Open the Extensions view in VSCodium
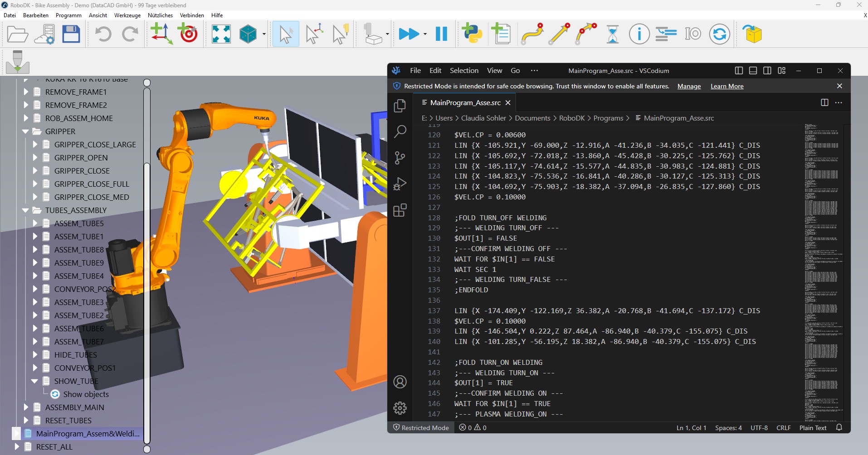The image size is (868, 455). click(x=400, y=210)
